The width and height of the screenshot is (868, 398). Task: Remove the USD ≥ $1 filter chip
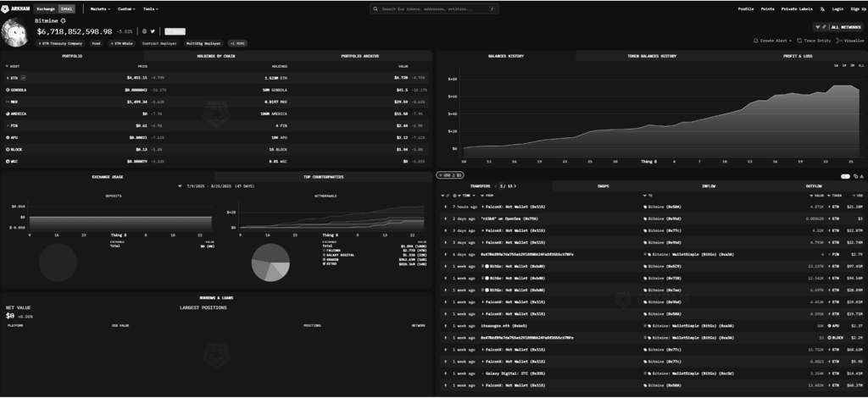[441, 175]
